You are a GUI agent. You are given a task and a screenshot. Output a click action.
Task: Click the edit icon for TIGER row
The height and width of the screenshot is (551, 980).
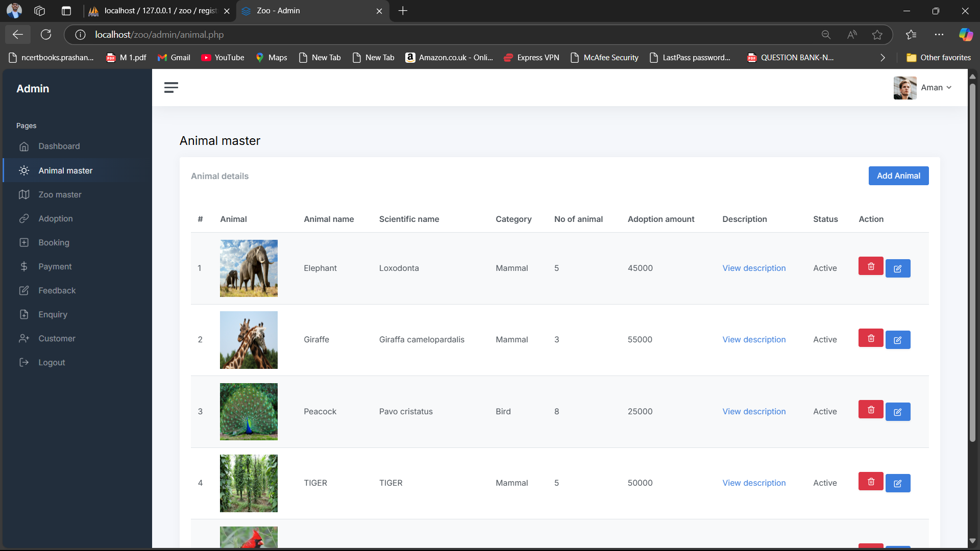click(x=898, y=483)
